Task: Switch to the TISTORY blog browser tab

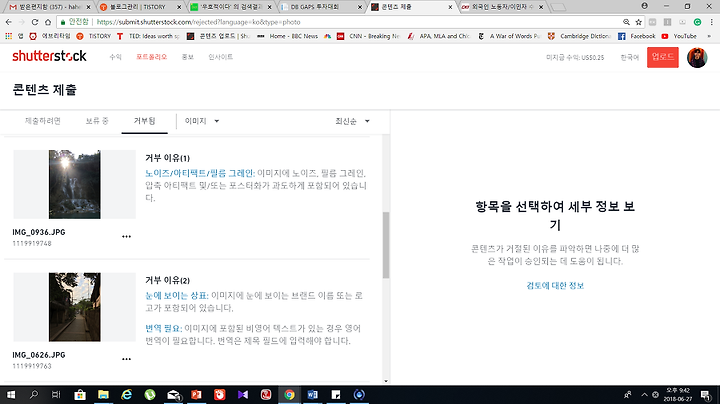Action: [x=140, y=7]
